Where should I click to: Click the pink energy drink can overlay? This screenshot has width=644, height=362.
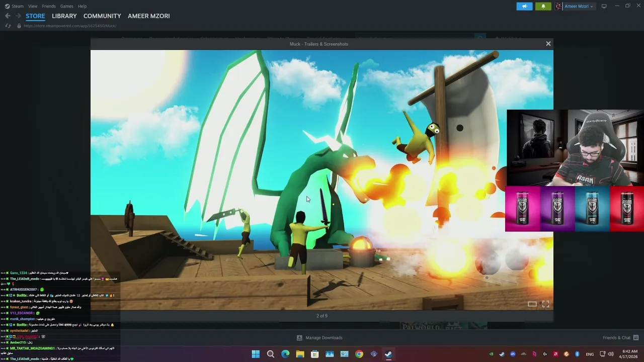(523, 209)
